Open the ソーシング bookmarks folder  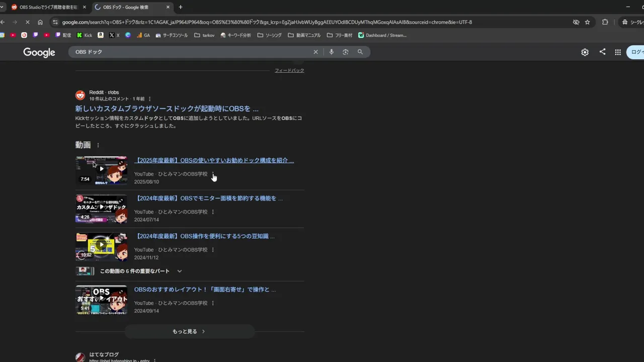[270, 35]
